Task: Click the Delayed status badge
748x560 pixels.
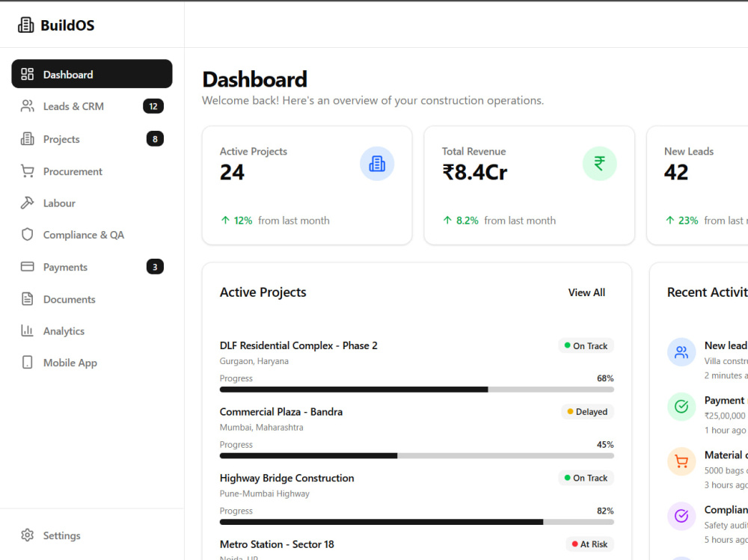Action: 587,412
